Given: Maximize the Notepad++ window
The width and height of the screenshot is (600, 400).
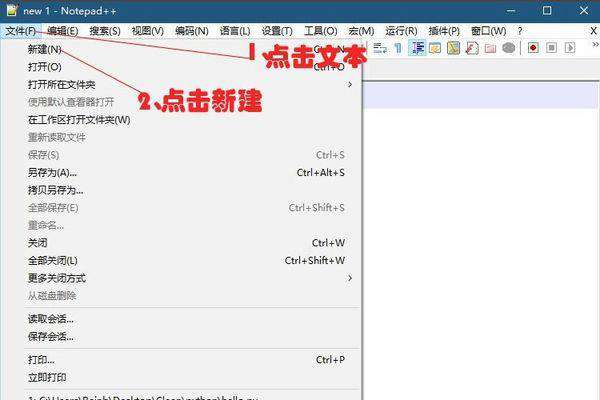Looking at the screenshot, I should point(547,10).
